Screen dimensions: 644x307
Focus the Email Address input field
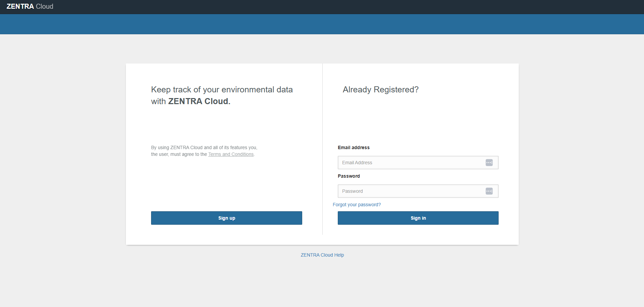418,163
